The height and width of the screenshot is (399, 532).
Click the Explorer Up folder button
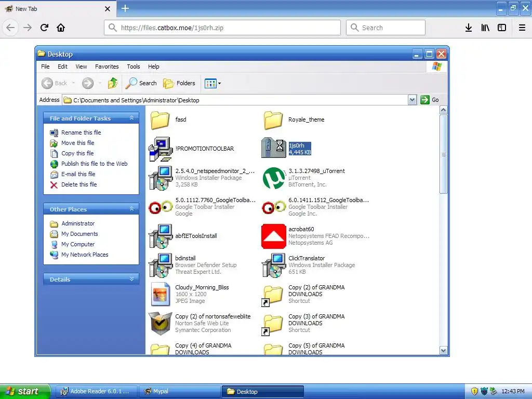click(x=113, y=83)
